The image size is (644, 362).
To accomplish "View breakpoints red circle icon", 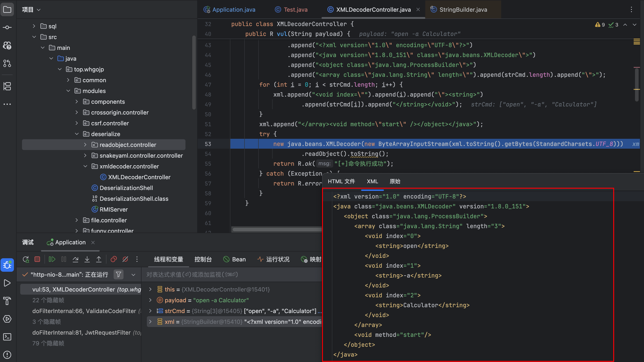I will (113, 259).
